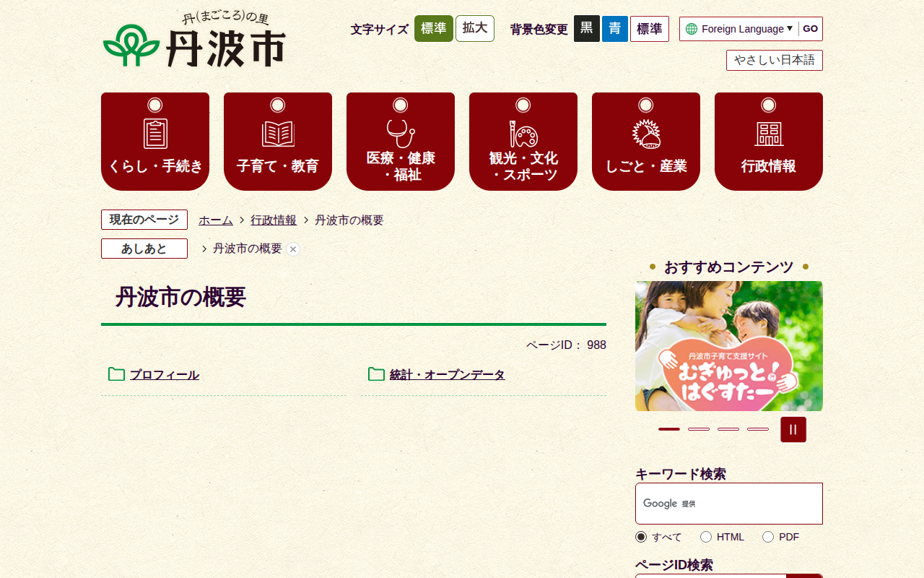Open the くらし・手続き menu label
The image size is (924, 578).
[x=155, y=166]
